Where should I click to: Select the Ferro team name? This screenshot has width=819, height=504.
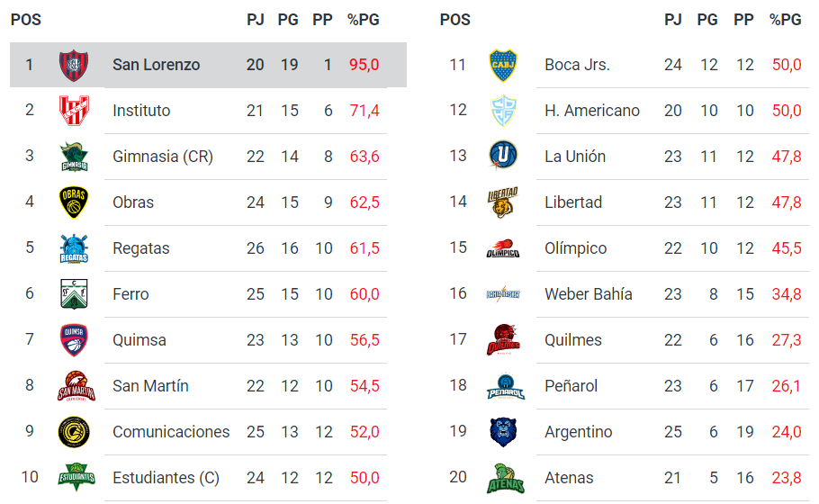click(x=130, y=294)
